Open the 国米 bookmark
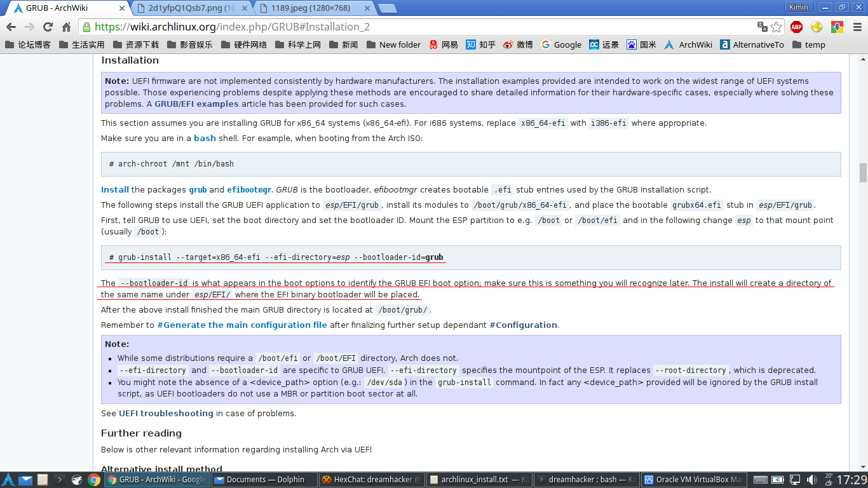868x488 pixels. pos(642,44)
